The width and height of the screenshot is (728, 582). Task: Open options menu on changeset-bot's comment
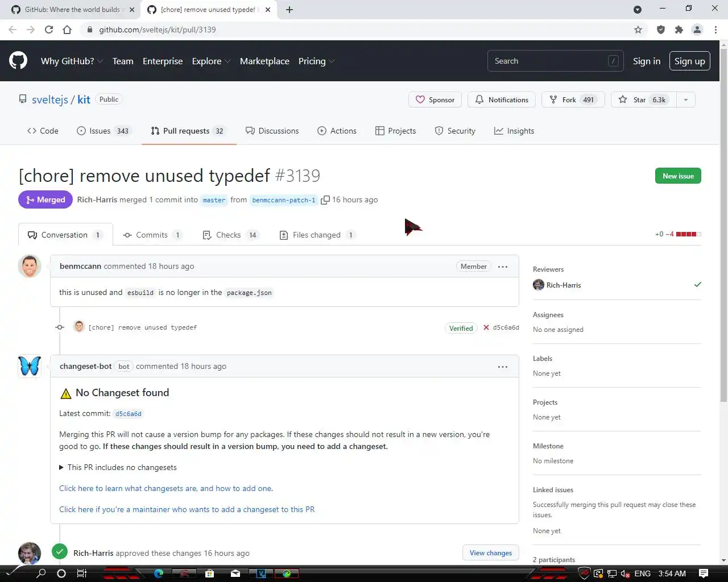pos(503,367)
